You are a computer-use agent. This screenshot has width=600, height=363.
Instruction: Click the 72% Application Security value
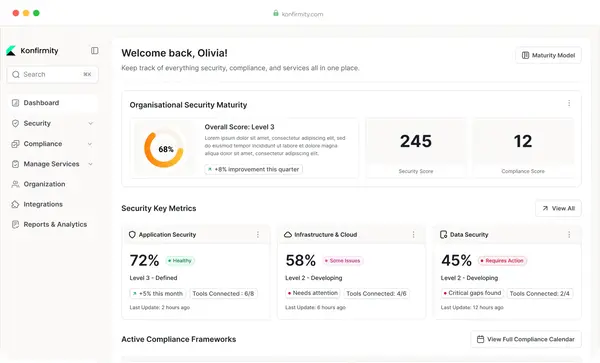coord(144,260)
